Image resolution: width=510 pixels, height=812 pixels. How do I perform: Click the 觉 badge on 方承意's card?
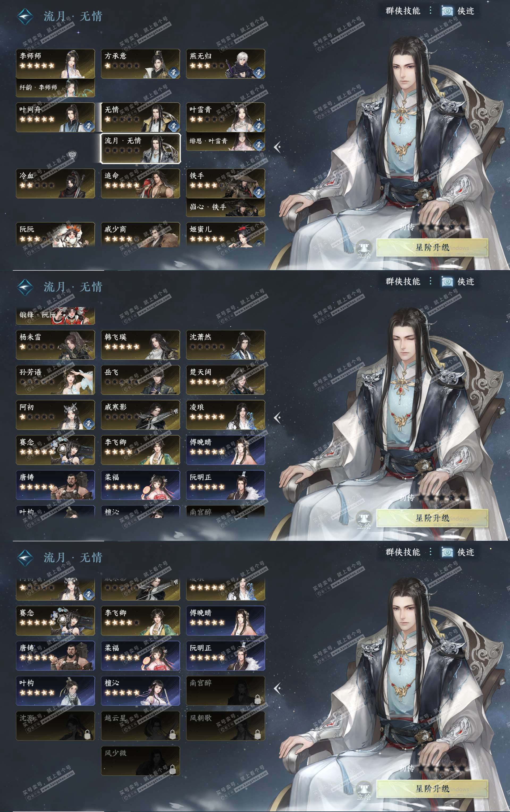point(173,72)
